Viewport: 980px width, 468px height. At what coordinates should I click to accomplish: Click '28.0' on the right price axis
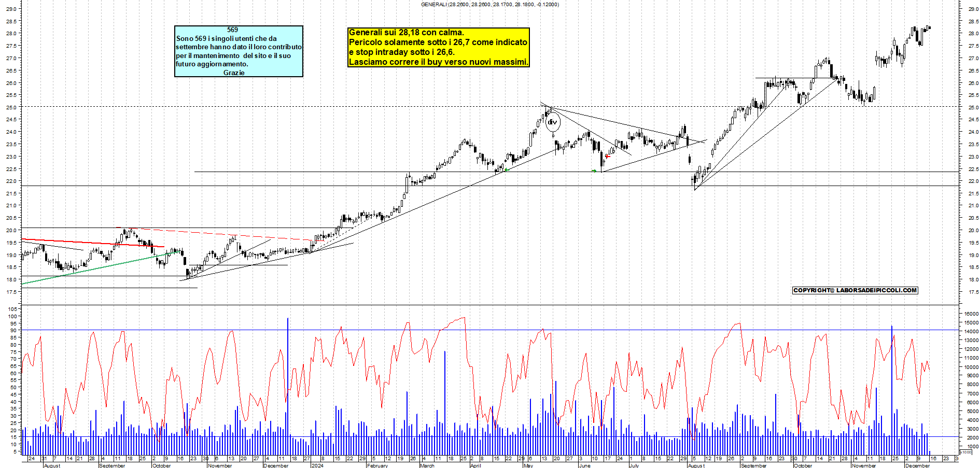pyautogui.click(x=973, y=34)
